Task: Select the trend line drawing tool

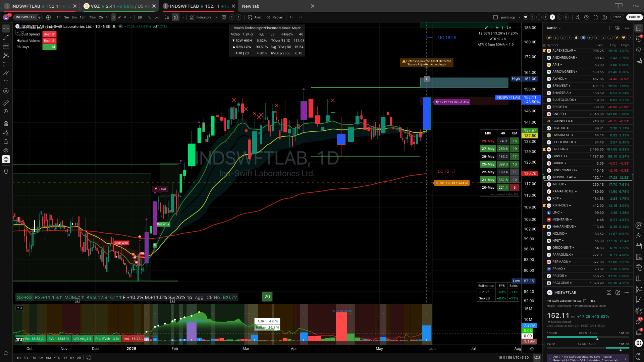Action: pyautogui.click(x=6, y=38)
